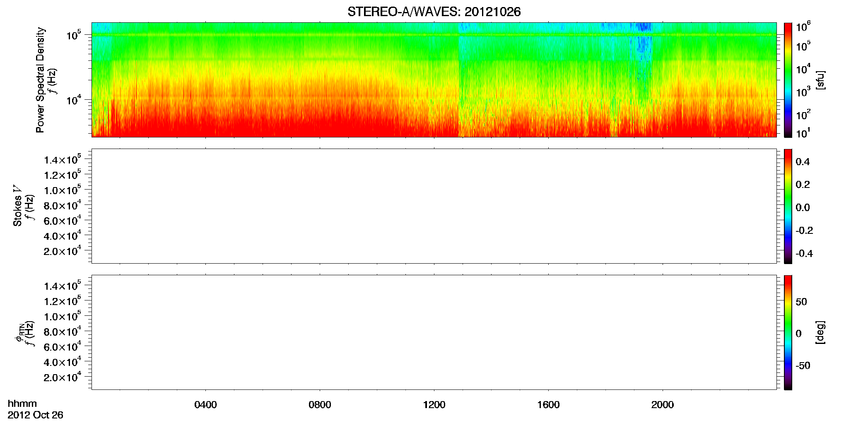Click the Power Spectral Density axis label
This screenshot has width=868, height=447.
(40, 80)
